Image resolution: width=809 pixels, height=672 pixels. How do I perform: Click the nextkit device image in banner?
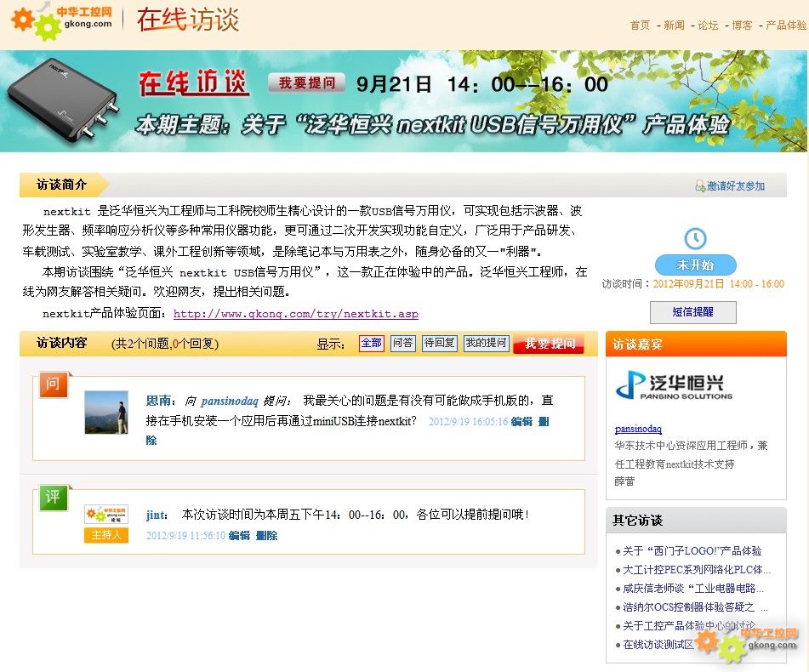point(62,101)
